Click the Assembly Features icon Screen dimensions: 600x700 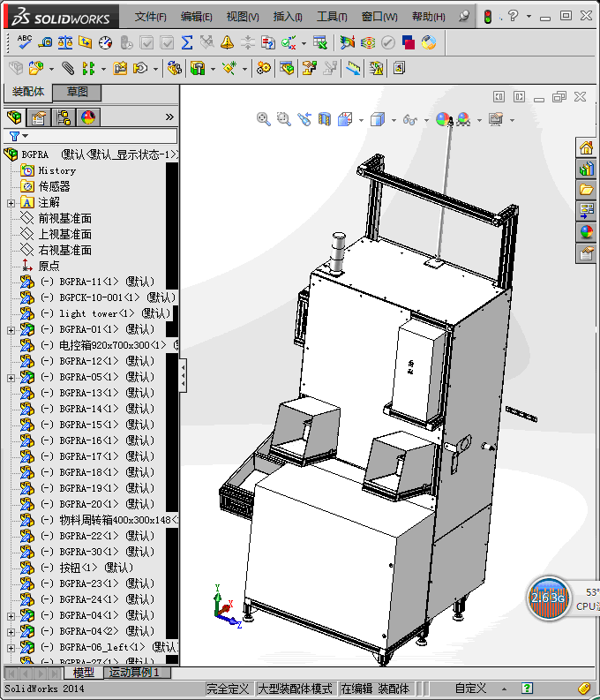[197, 68]
